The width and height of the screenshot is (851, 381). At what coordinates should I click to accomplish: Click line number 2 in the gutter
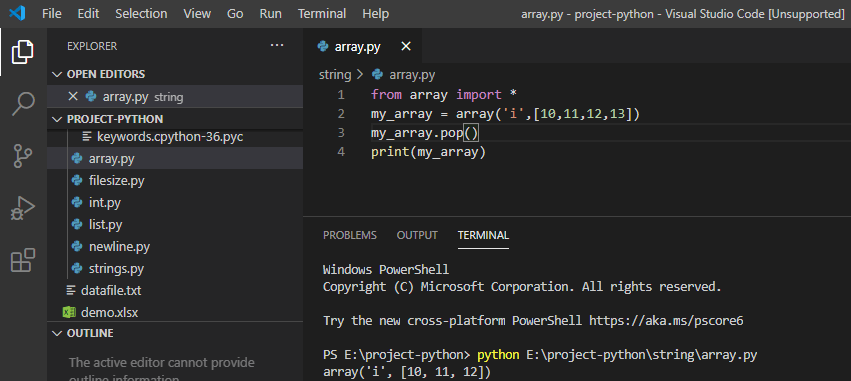341,114
